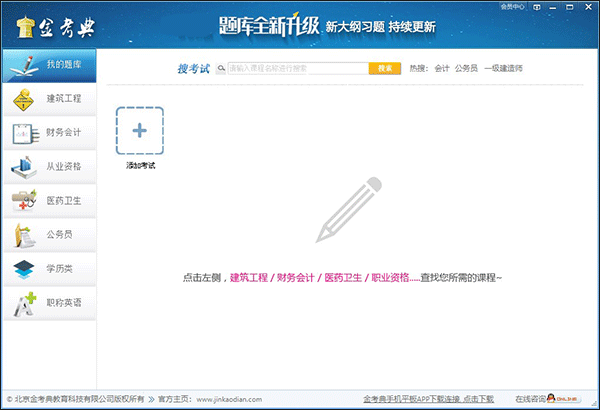Open 学历类 category
The height and width of the screenshot is (410, 600).
[50, 269]
